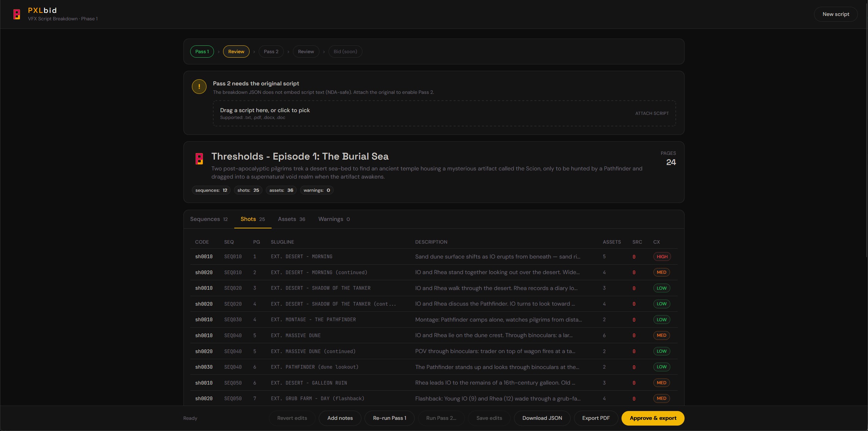Select slugline EXT. PATHFINDER (dune lookout)

pos(314,367)
